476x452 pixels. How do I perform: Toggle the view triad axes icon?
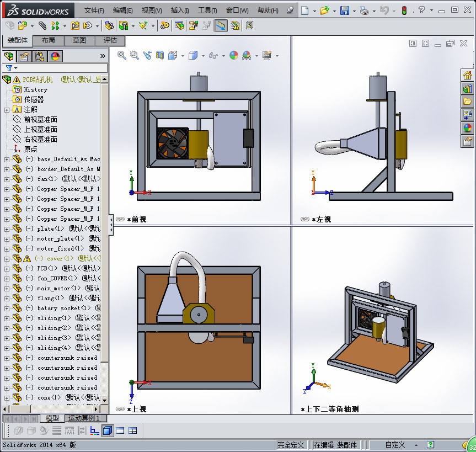(x=95, y=430)
